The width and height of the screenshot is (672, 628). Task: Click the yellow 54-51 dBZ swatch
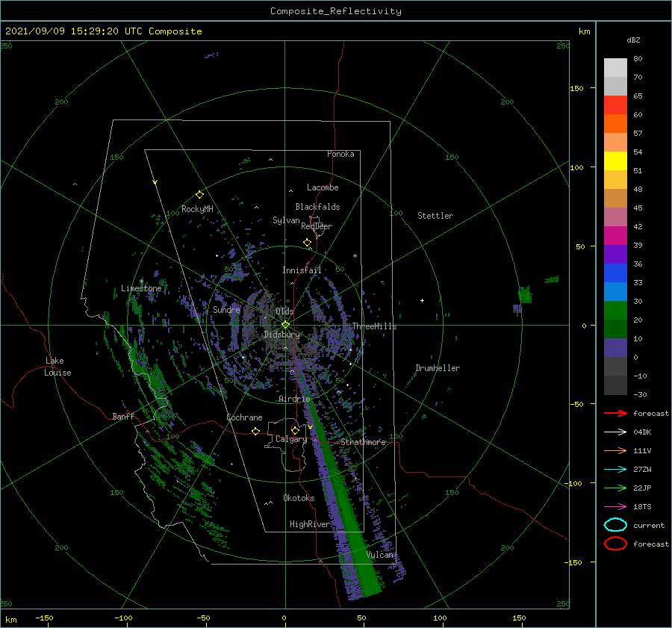point(615,161)
